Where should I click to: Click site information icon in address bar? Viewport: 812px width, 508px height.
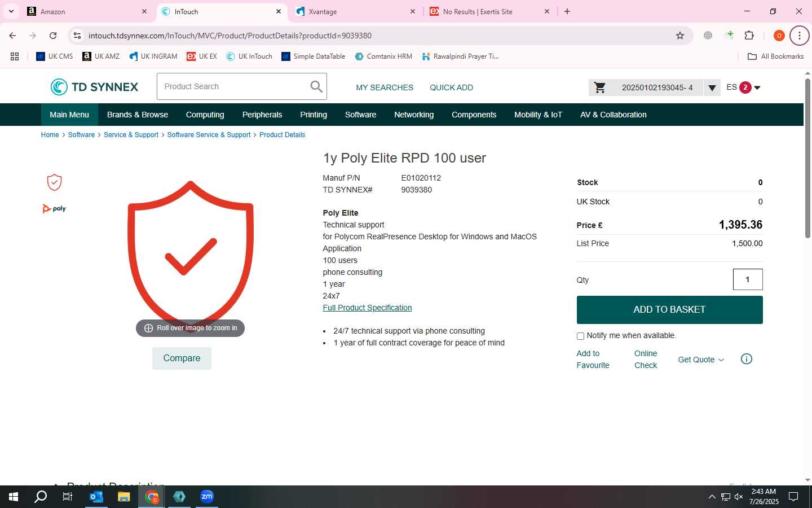pos(77,36)
